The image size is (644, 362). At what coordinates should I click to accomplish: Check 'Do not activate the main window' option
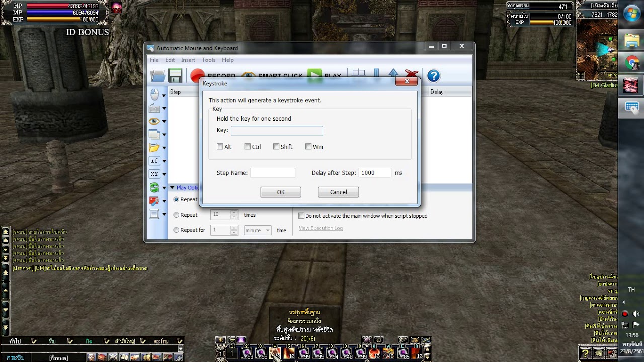(x=301, y=216)
